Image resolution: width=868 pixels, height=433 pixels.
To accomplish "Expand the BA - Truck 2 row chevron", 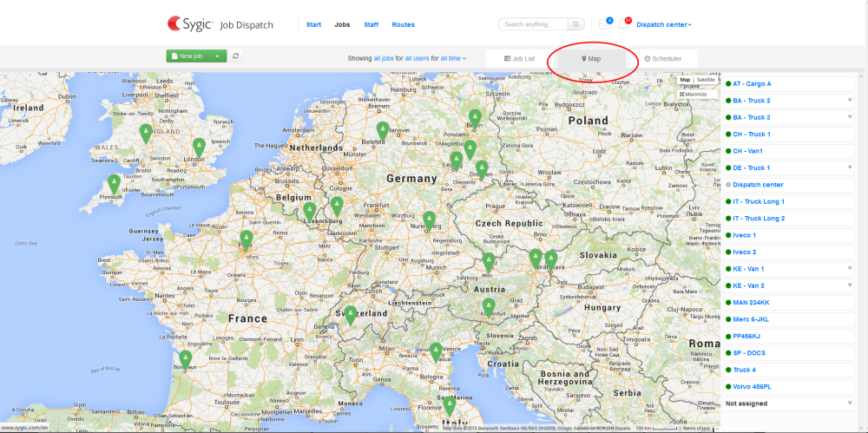I will (849, 100).
